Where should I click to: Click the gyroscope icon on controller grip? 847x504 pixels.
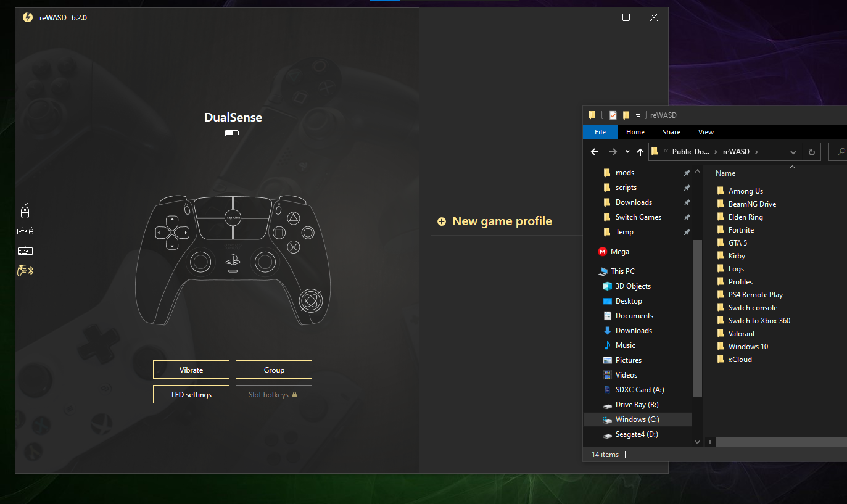(x=310, y=300)
